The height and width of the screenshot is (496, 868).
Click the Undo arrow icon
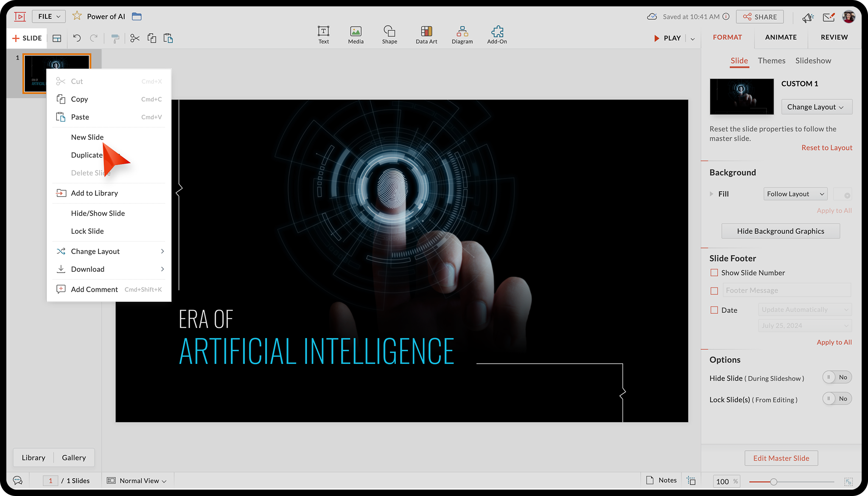[x=77, y=38]
